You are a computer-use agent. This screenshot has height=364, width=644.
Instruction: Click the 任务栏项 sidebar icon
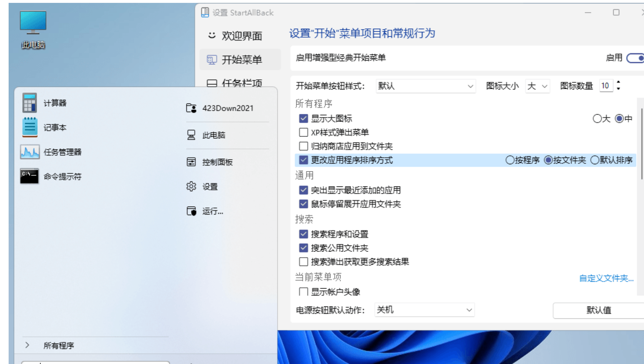click(212, 83)
